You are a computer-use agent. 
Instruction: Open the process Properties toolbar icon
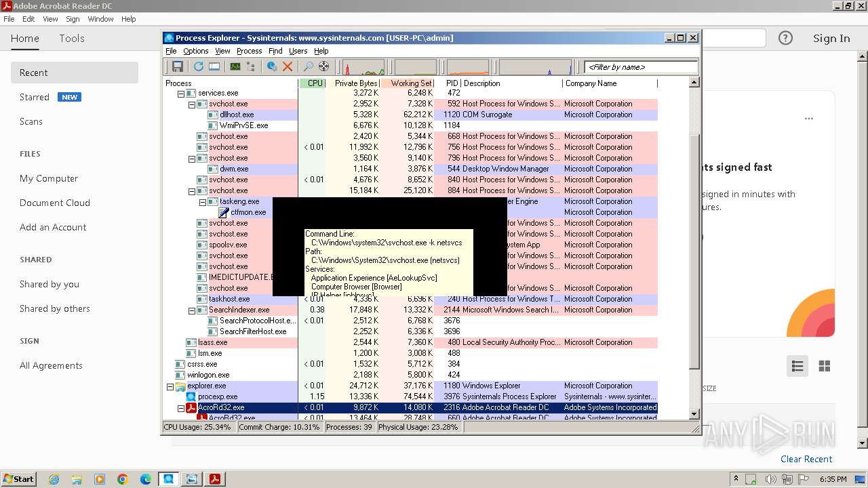point(272,66)
